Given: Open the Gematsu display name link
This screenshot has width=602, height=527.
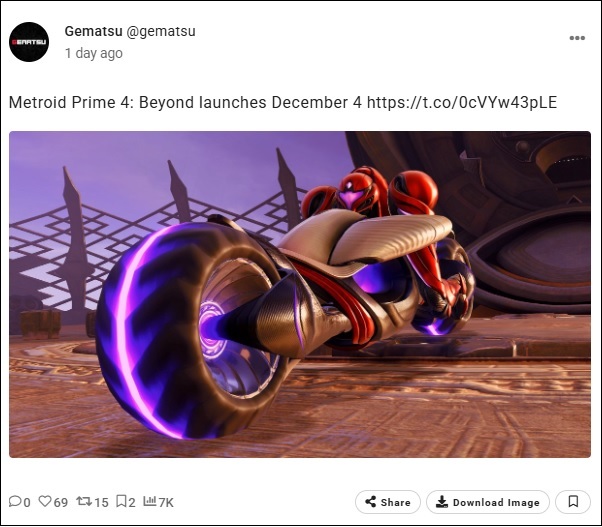Looking at the screenshot, I should click(93, 31).
